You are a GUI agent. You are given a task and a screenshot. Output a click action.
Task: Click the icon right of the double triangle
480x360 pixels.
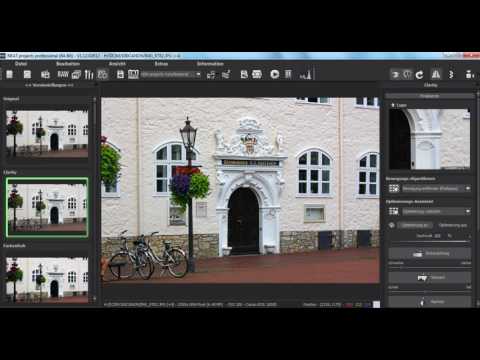pyautogui.click(x=451, y=75)
